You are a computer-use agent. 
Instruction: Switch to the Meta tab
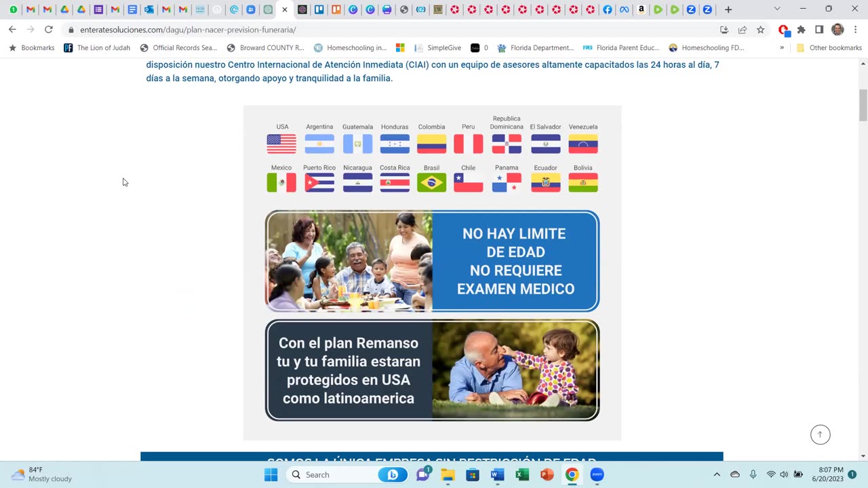tap(624, 9)
